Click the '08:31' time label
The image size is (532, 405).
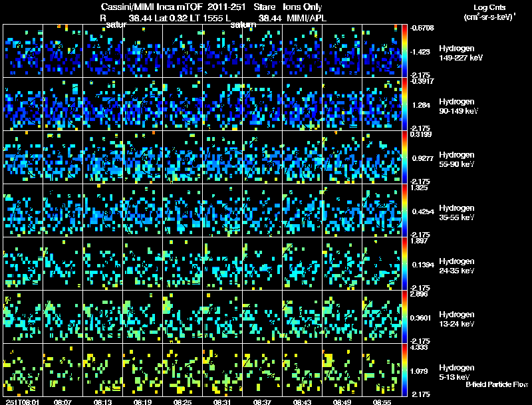[222, 402]
